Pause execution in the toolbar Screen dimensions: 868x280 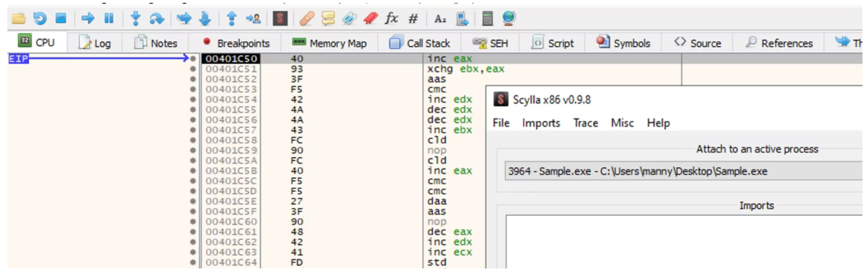point(109,19)
